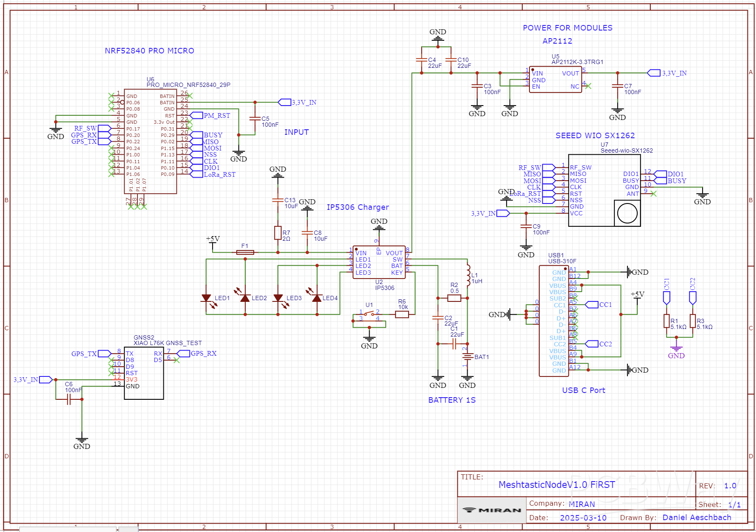Select the R2 0.5 resistor symbol
This screenshot has height=532, width=756.
(454, 298)
